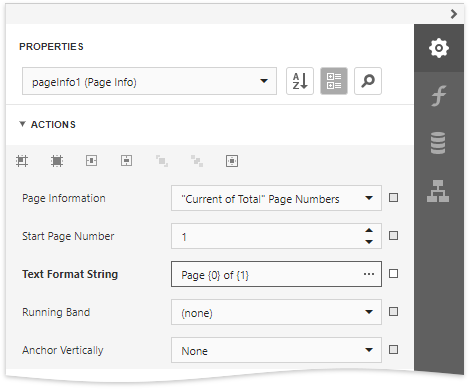Open the Anchor Vertically dropdown
Viewport: 469px width, 389px height.
pos(276,350)
